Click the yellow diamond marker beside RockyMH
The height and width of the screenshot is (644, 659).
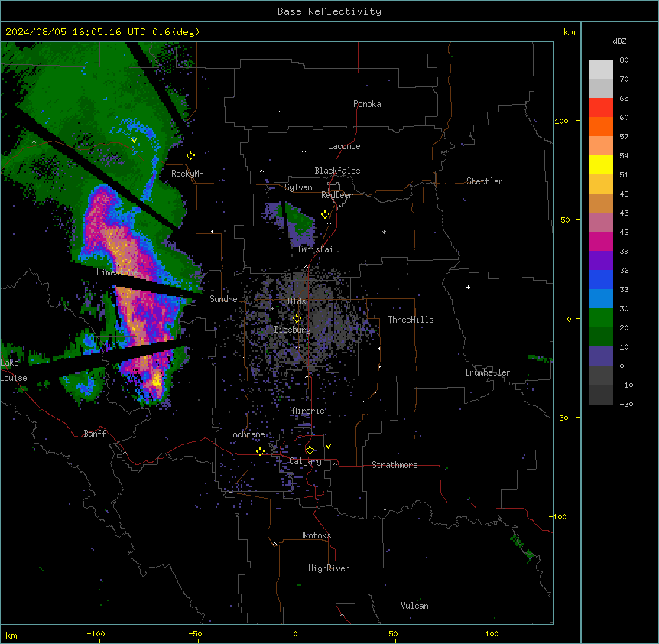coord(191,156)
